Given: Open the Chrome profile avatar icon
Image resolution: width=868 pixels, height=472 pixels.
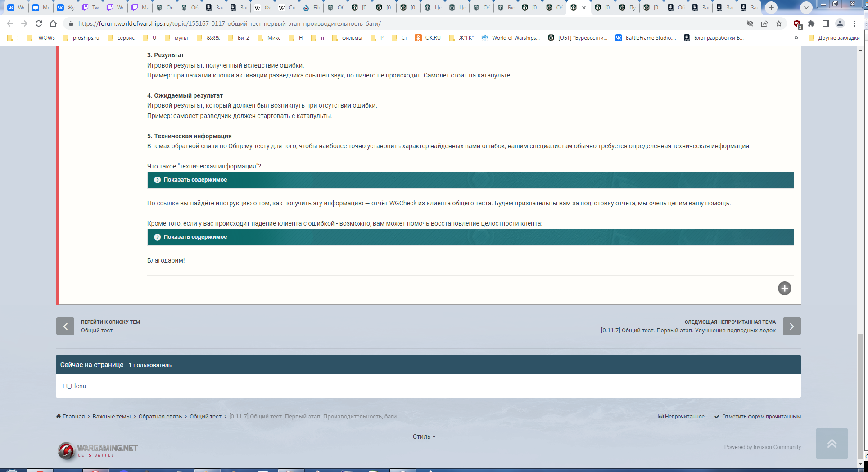Looking at the screenshot, I should pos(840,23).
